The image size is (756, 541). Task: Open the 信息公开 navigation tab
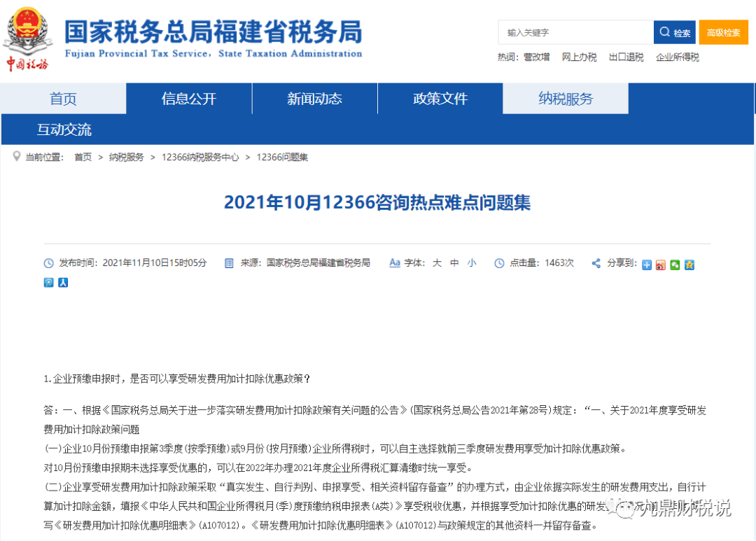point(189,99)
